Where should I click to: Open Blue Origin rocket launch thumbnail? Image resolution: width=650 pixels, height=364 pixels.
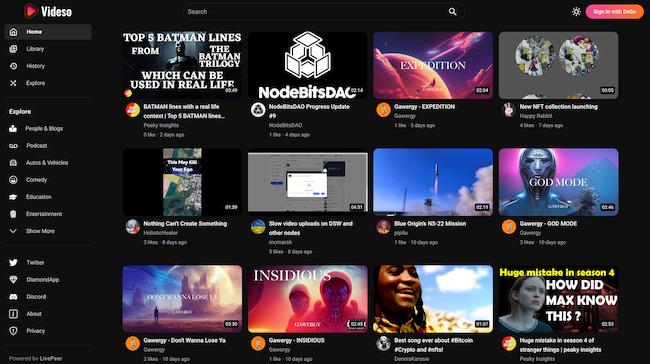[x=433, y=182]
